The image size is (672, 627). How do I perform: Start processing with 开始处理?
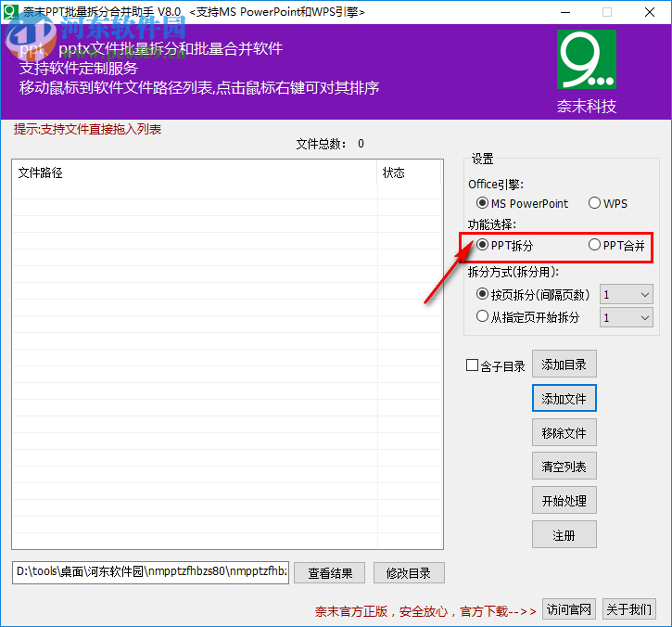coord(564,501)
